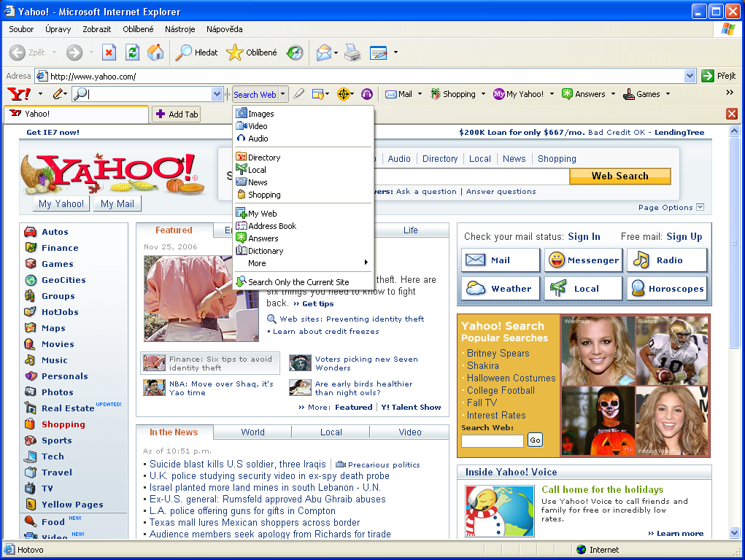Click the Web Search button
Image resolution: width=745 pixels, height=560 pixels.
620,176
